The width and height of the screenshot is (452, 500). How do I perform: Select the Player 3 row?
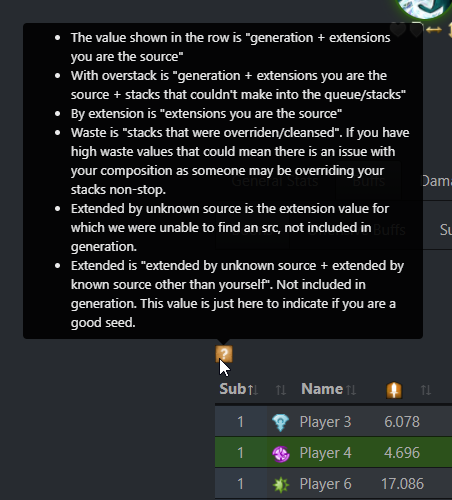pyautogui.click(x=333, y=422)
